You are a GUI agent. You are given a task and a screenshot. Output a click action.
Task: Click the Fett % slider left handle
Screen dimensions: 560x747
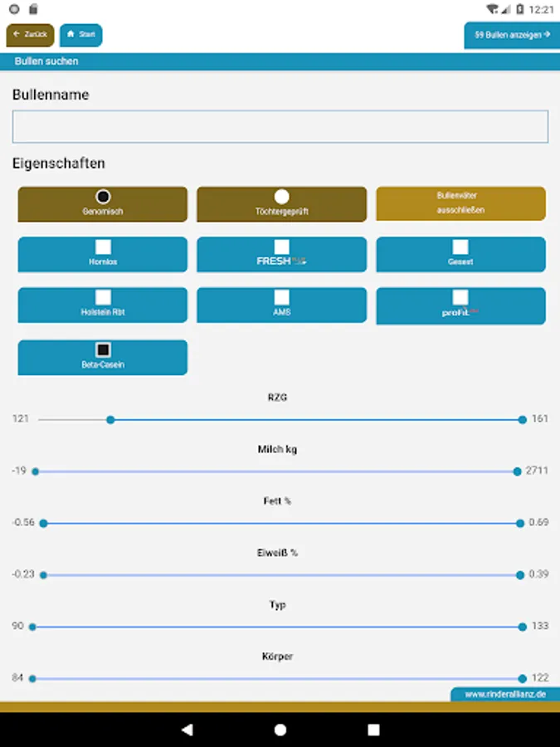[x=43, y=524]
